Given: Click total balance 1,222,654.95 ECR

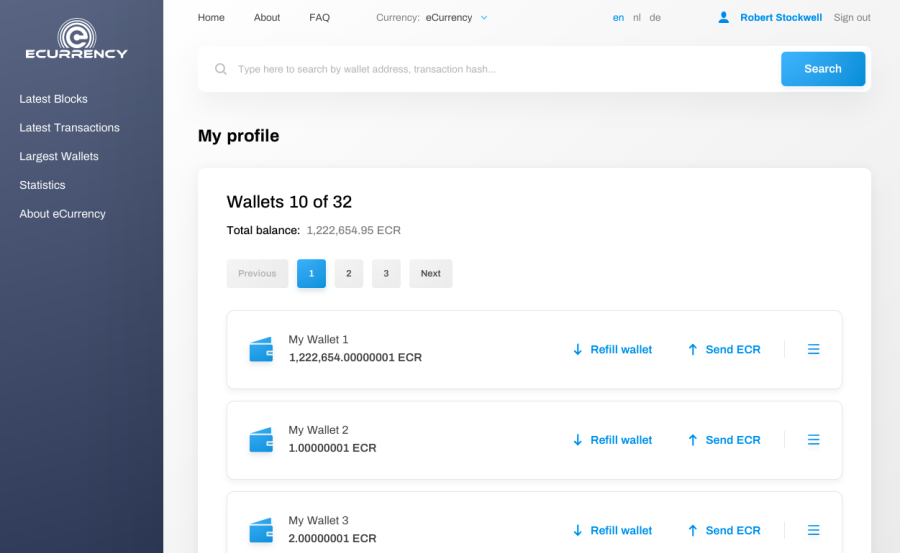Looking at the screenshot, I should click(354, 230).
